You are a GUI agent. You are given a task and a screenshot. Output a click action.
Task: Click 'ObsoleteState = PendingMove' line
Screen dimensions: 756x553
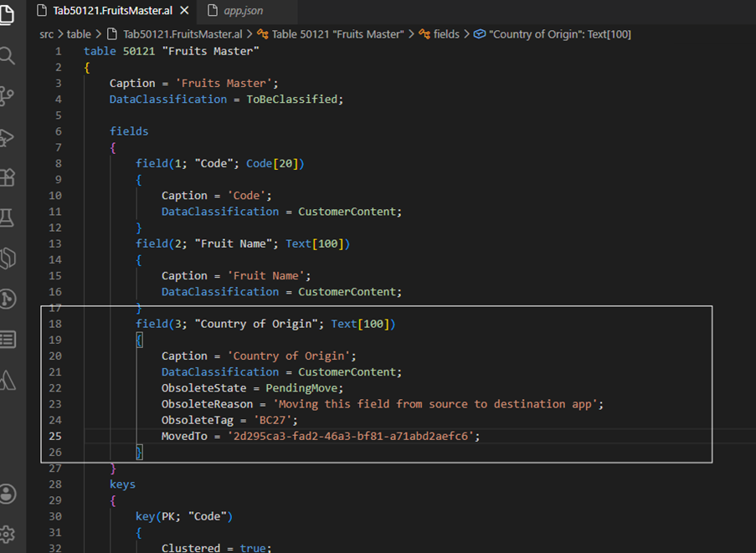click(x=252, y=388)
